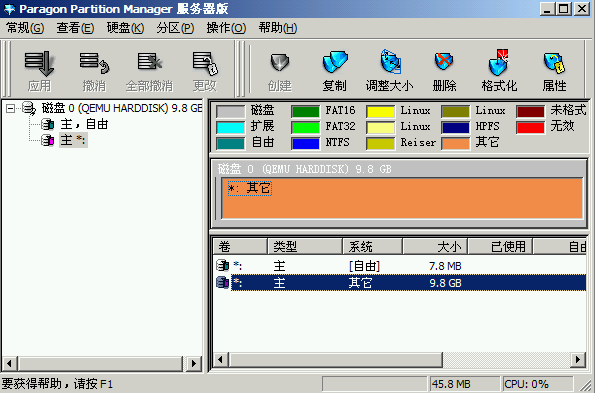The image size is (595, 393).
Task: Click the bright green FAT32 swatch
Action: point(305,127)
